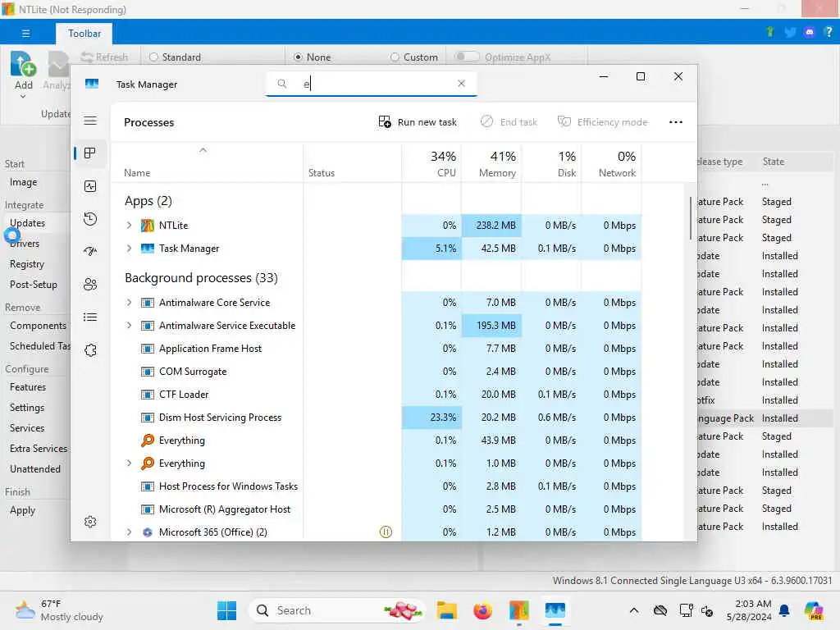This screenshot has width=840, height=630.
Task: Sort processes by Network column header
Action: coord(612,163)
